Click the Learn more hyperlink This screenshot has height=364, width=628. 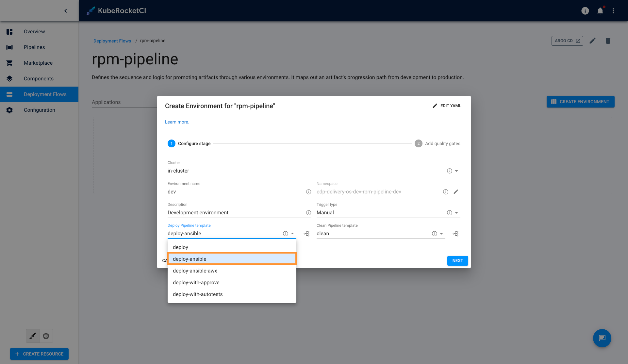(x=177, y=122)
